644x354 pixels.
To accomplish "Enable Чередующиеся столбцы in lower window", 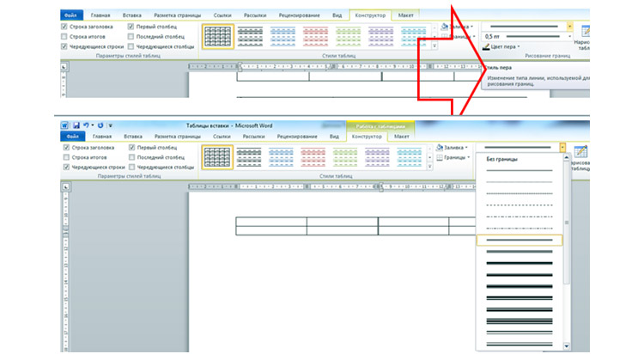I will coord(132,167).
